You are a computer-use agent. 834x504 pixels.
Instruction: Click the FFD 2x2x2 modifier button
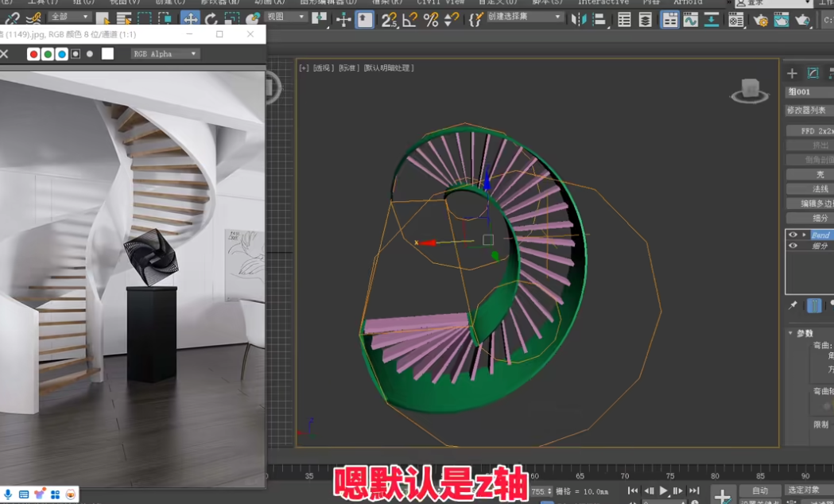coord(815,131)
